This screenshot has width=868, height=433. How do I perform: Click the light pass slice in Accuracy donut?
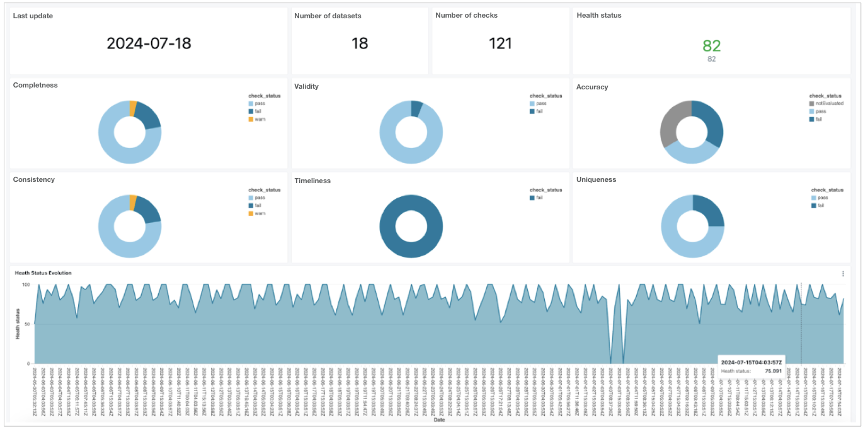tap(688, 155)
